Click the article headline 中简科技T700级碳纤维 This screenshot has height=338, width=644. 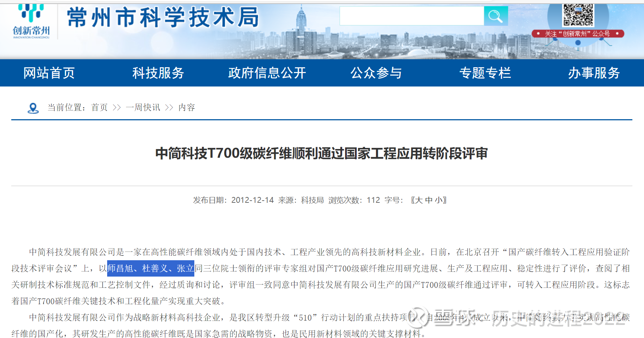(x=321, y=153)
